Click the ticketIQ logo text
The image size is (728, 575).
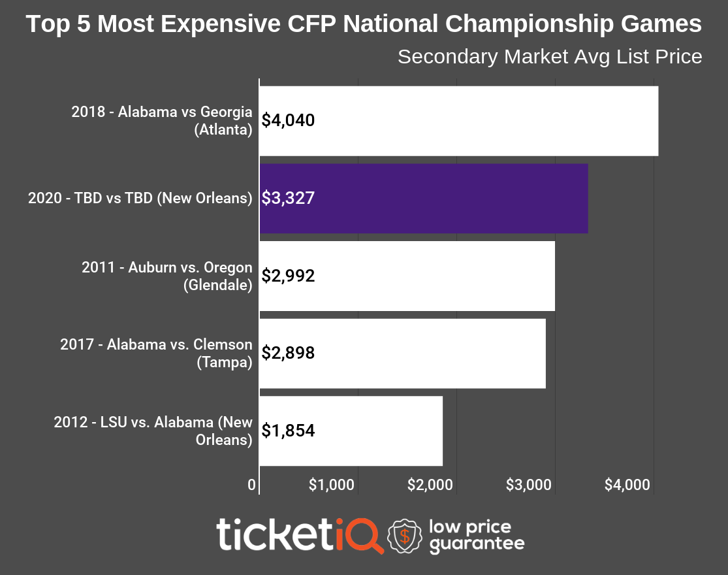300,536
